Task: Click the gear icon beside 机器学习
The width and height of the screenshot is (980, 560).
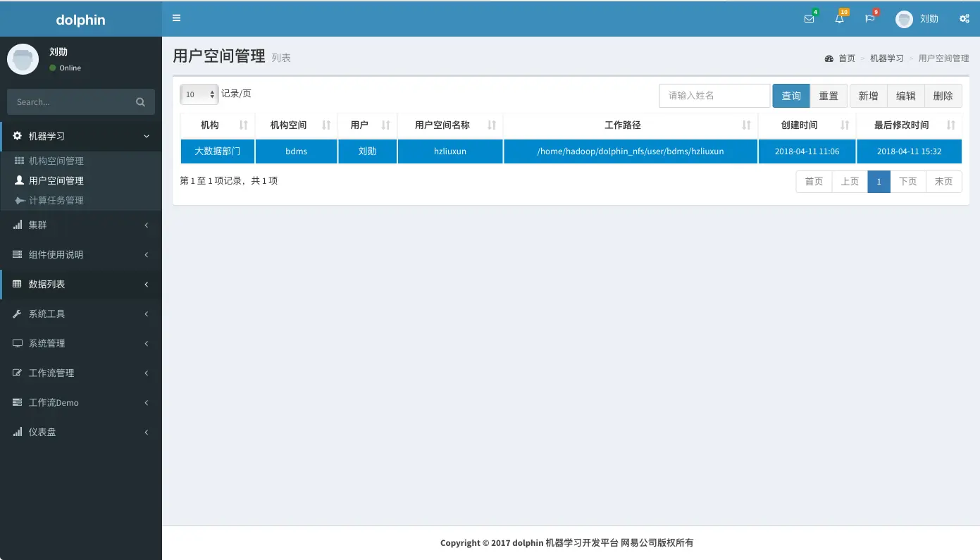Action: click(x=18, y=136)
